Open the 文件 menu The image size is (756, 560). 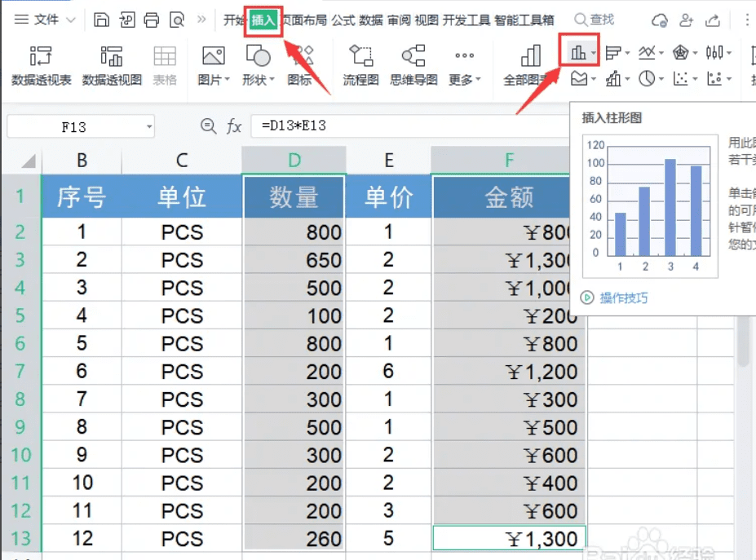tap(45, 18)
